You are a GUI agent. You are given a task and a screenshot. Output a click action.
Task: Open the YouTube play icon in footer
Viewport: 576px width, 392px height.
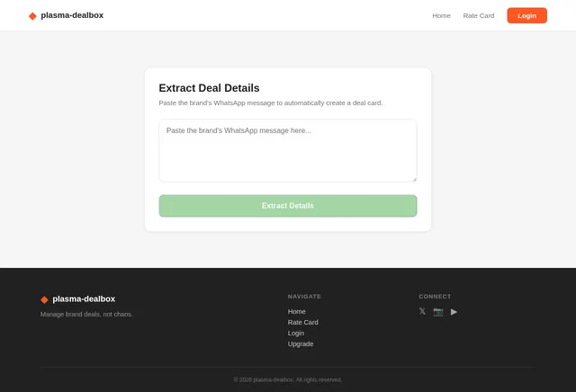[x=454, y=312]
